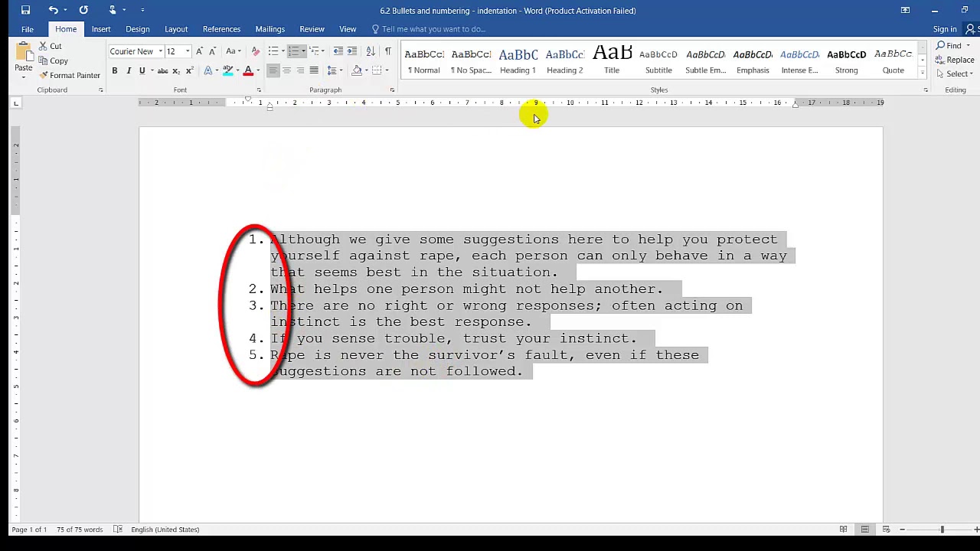Image resolution: width=980 pixels, height=551 pixels.
Task: Toggle Superscript formatting
Action: pos(188,70)
